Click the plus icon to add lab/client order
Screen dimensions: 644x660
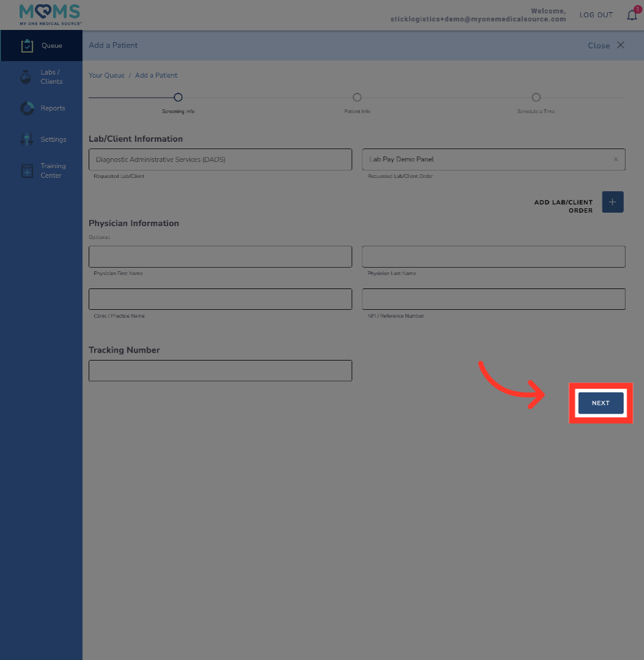click(x=612, y=202)
